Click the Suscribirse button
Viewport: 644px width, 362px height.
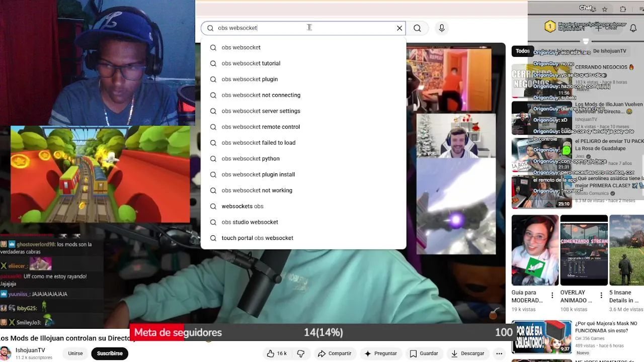coord(110,353)
